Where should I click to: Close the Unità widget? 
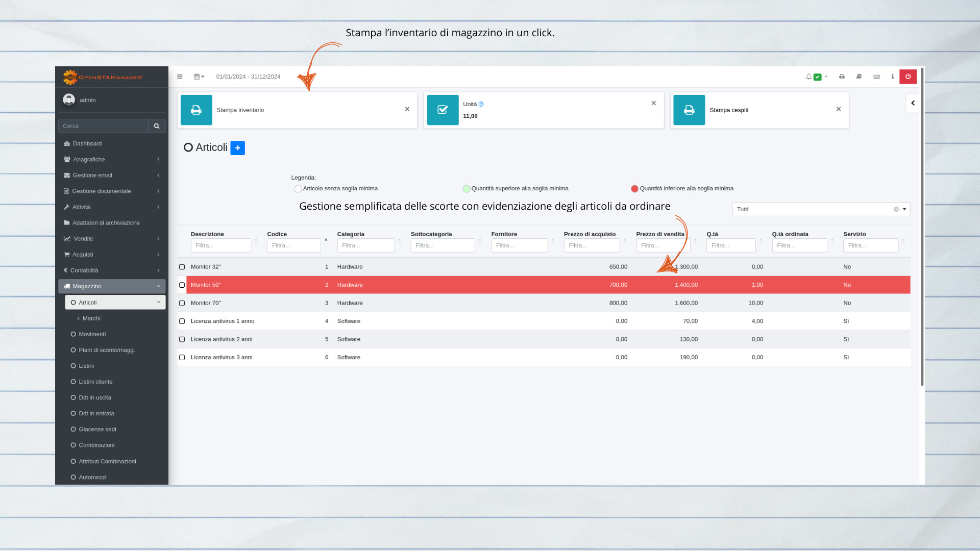(654, 103)
